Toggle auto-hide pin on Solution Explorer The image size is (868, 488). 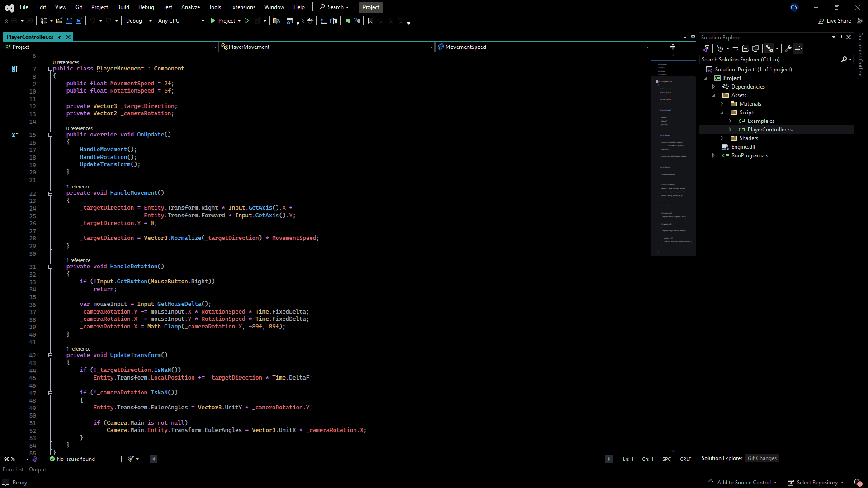point(841,37)
